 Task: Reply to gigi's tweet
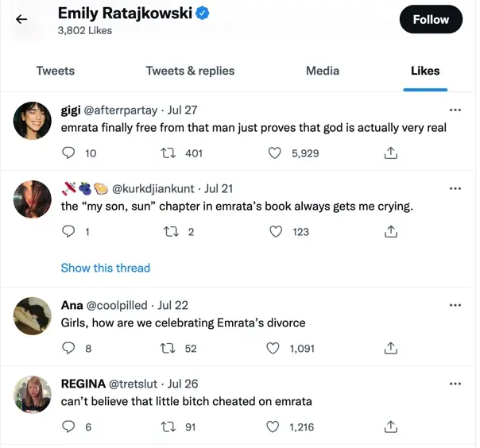[69, 153]
